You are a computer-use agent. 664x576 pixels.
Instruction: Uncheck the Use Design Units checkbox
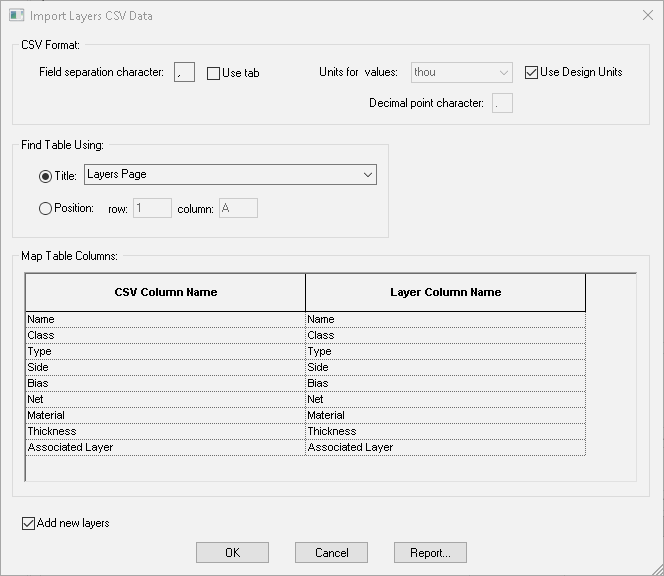tap(532, 72)
